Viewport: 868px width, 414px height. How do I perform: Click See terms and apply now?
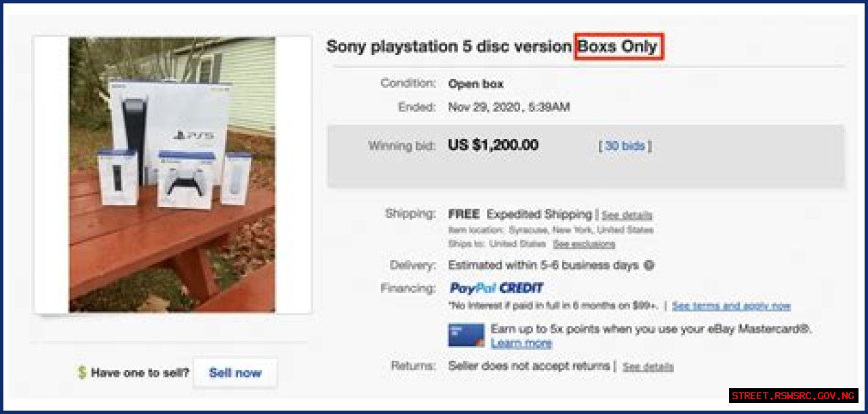731,306
